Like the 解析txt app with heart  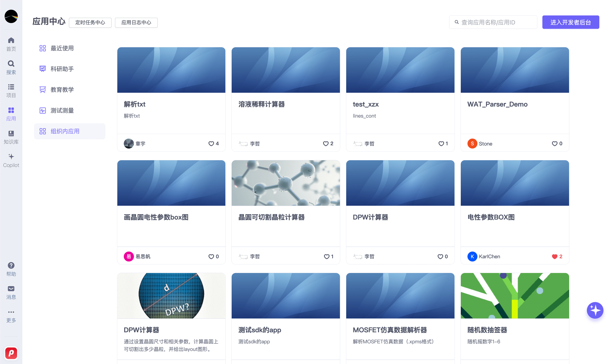(x=211, y=143)
